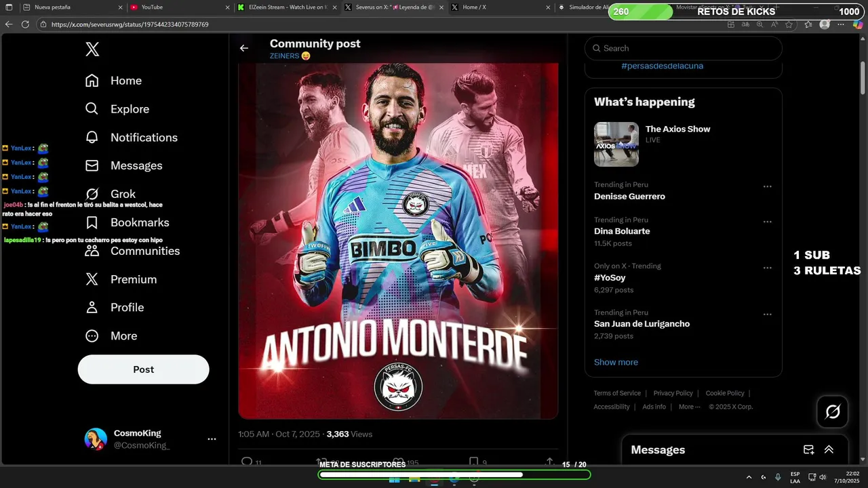Open Dina Boluarte trending topic

[x=622, y=231]
